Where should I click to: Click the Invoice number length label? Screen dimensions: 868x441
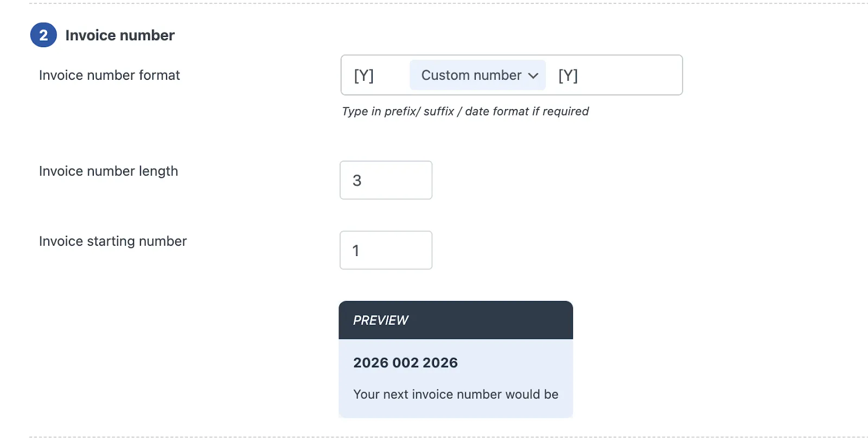tap(108, 171)
